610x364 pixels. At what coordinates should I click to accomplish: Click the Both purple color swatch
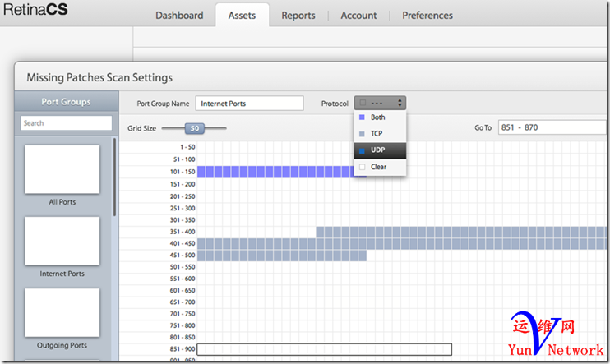pyautogui.click(x=362, y=117)
